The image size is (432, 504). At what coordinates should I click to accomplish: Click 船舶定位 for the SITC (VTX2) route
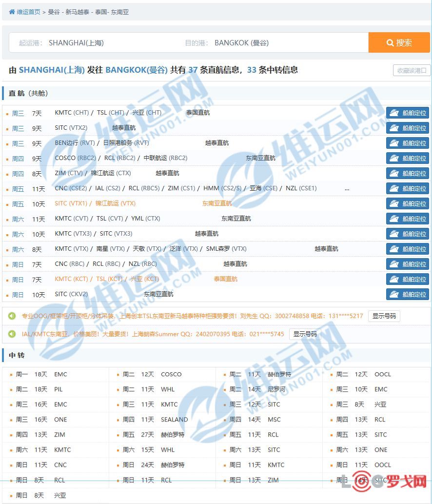point(408,128)
